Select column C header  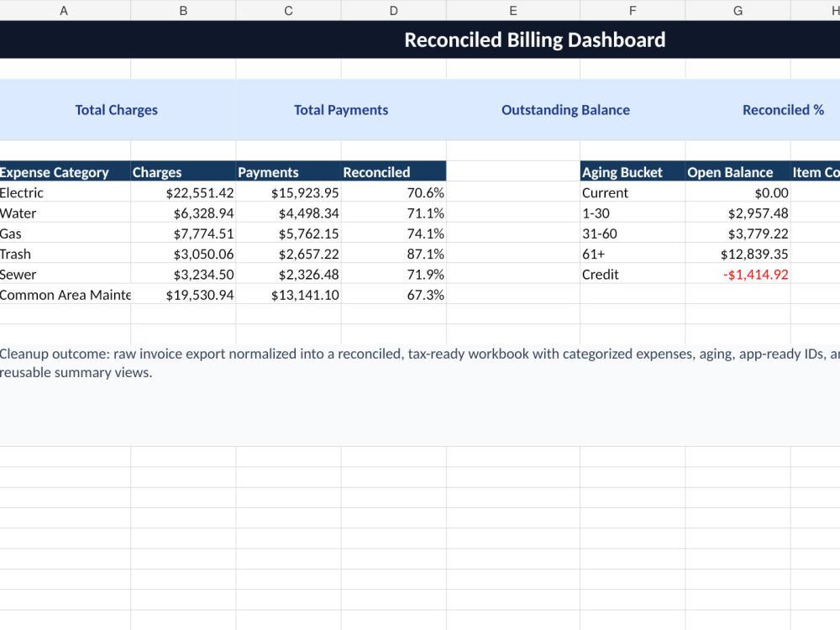pos(288,10)
